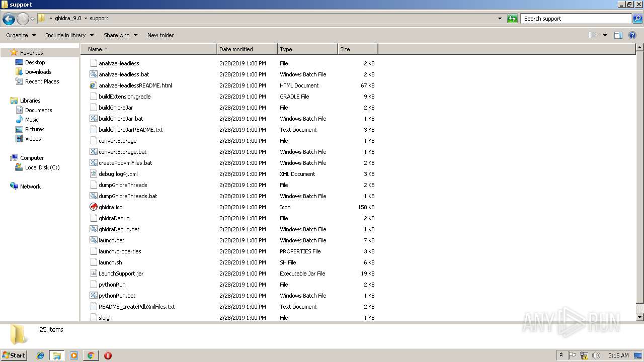This screenshot has height=362, width=644.
Task: Open Downloads in the navigation pane
Action: coord(38,72)
